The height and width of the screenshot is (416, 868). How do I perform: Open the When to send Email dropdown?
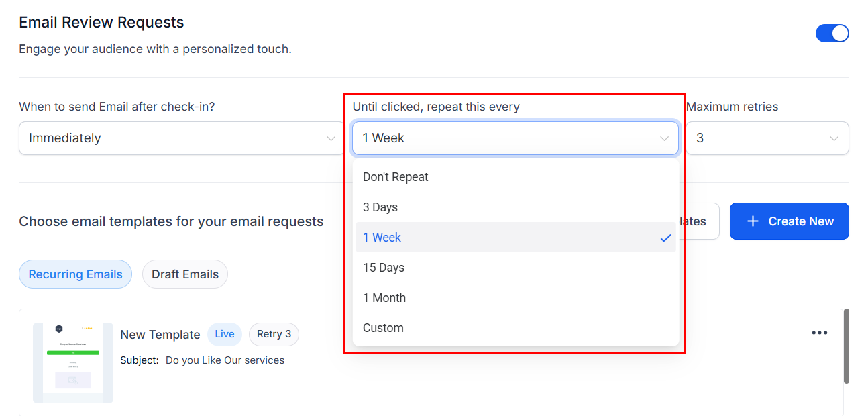(181, 138)
